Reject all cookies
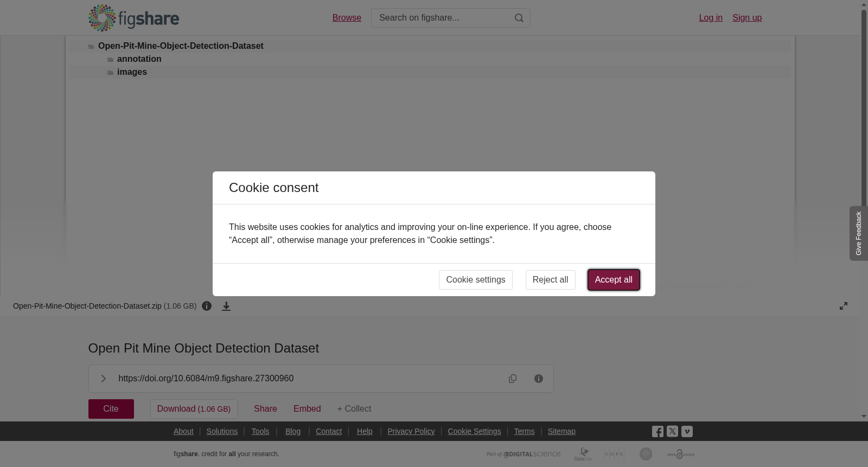The image size is (868, 467). [x=550, y=280]
